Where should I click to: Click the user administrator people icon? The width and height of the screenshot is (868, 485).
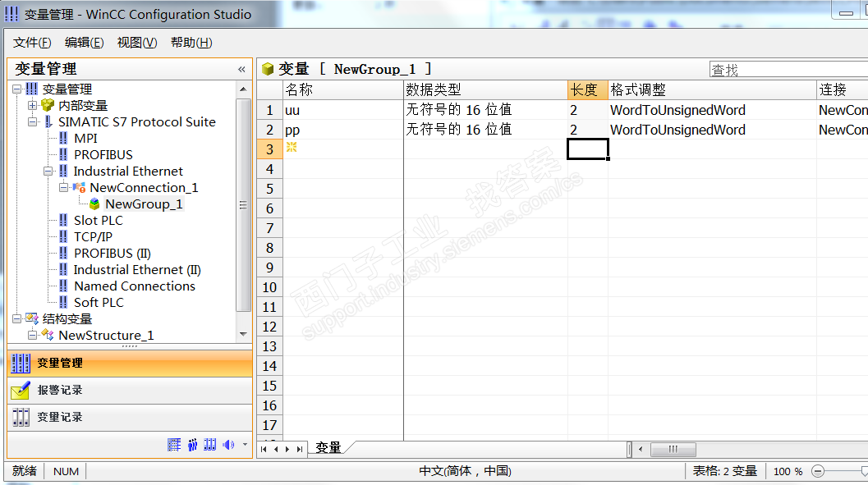tap(192, 445)
